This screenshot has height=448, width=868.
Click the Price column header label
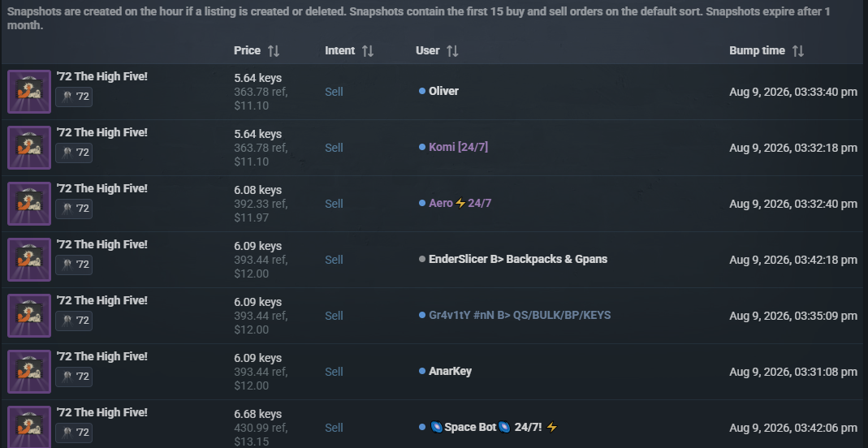(x=247, y=50)
